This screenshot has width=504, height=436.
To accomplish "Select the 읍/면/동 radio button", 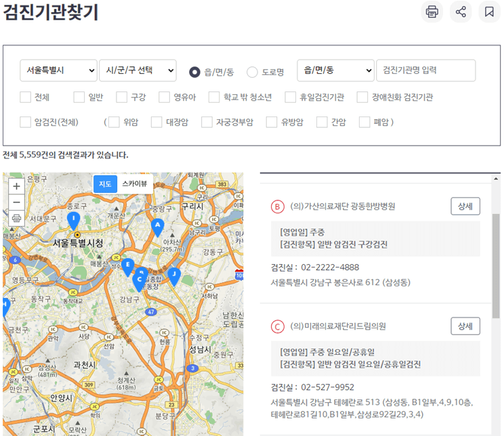I will coord(194,72).
